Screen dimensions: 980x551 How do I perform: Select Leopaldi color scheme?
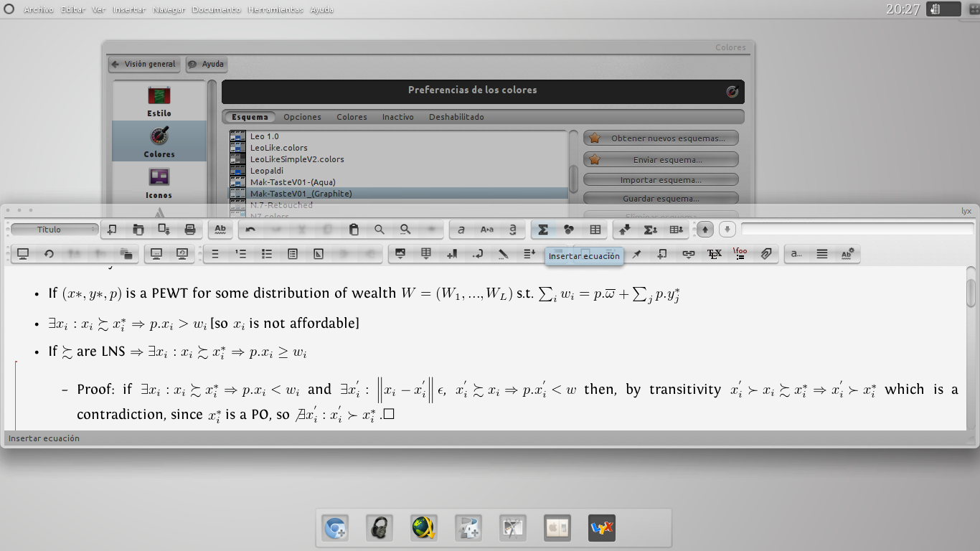tap(398, 171)
